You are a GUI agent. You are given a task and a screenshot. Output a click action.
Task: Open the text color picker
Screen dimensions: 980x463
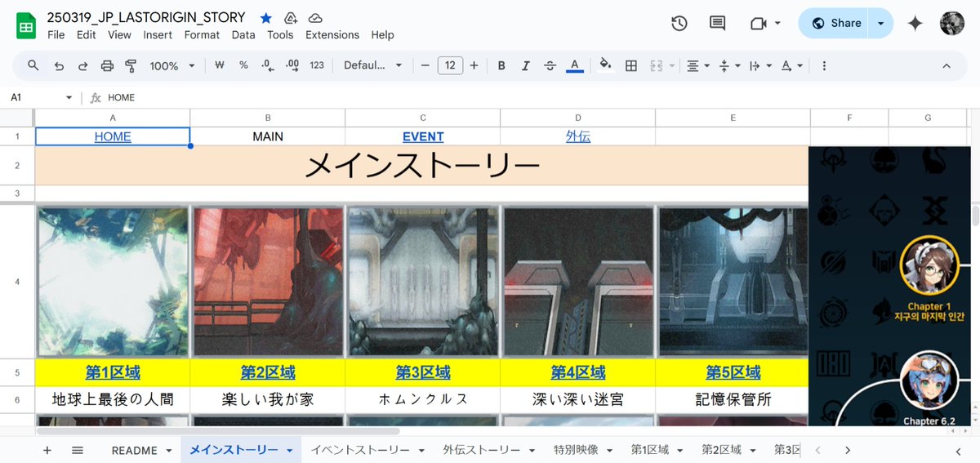pyautogui.click(x=574, y=65)
